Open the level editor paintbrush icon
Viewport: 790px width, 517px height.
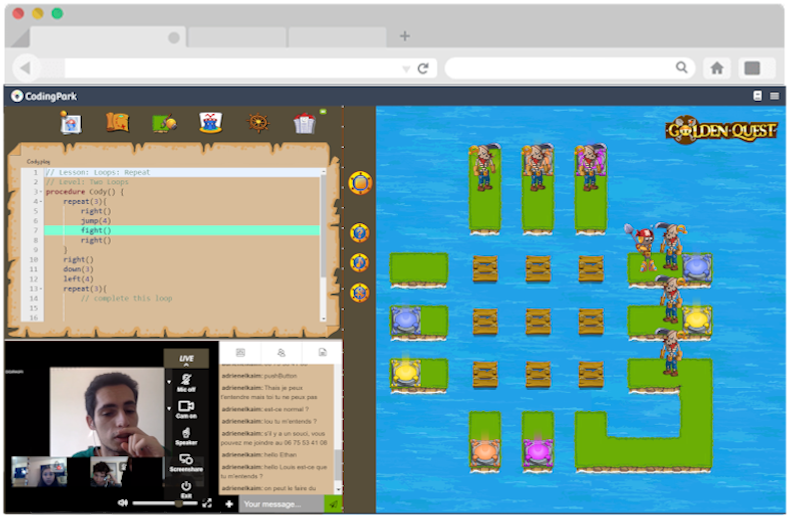click(164, 123)
